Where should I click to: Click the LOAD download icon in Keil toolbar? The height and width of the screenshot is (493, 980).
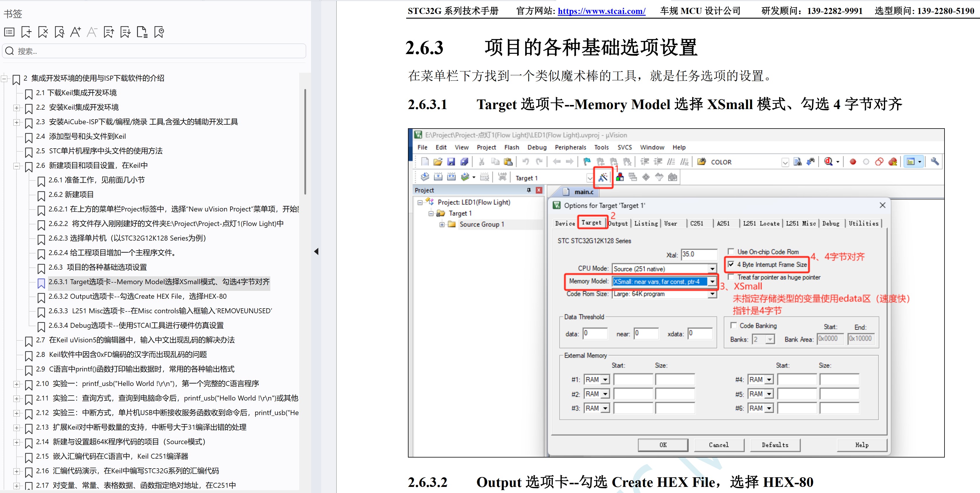tap(502, 177)
